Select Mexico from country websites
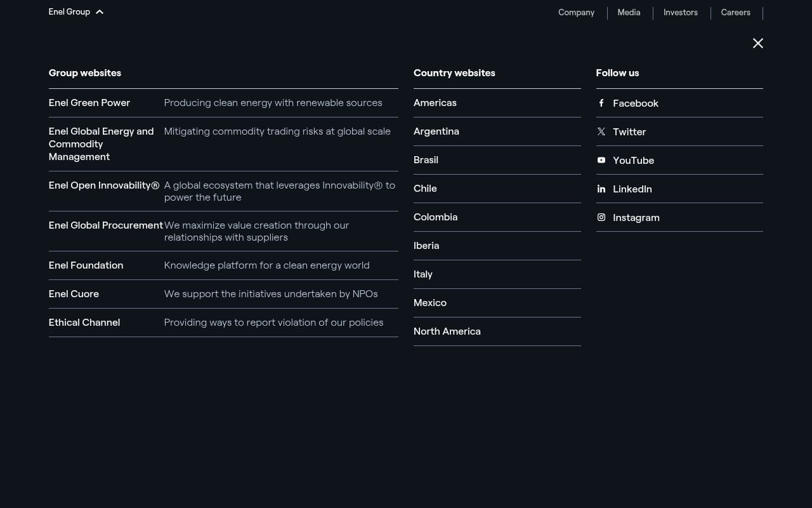The height and width of the screenshot is (508, 812). click(430, 303)
